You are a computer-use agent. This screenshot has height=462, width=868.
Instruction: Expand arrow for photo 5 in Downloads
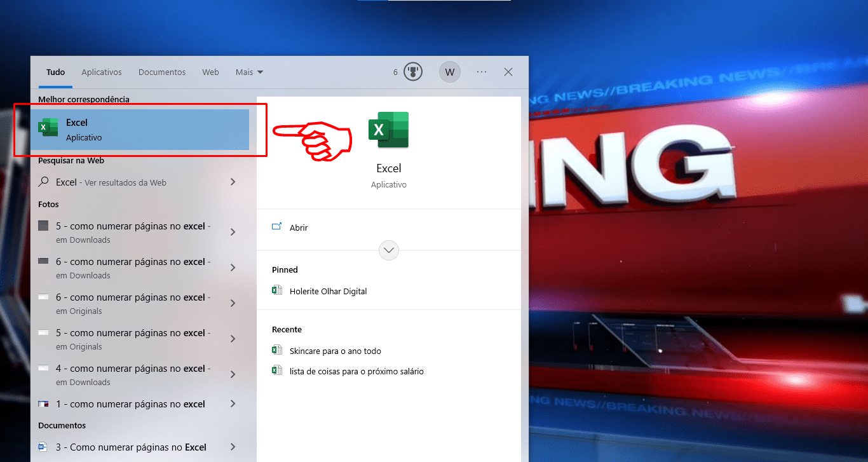(233, 232)
